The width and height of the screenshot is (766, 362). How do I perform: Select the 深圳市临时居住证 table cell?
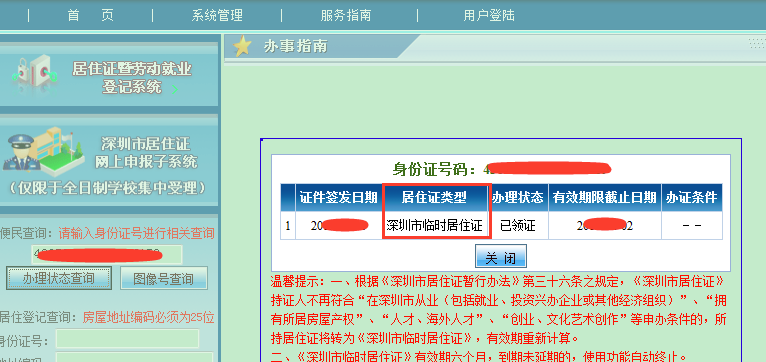435,225
